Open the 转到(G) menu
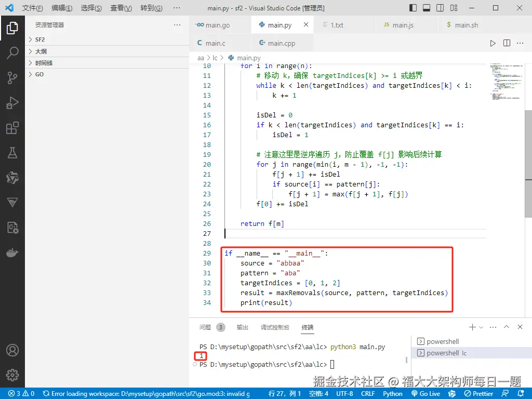 151,8
